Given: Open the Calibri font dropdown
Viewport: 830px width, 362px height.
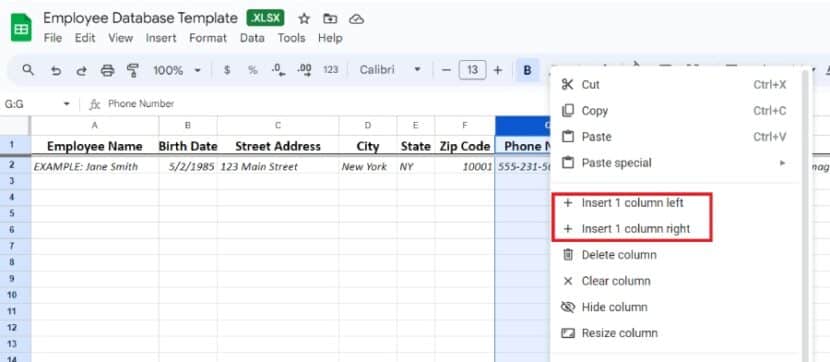Looking at the screenshot, I should point(390,70).
